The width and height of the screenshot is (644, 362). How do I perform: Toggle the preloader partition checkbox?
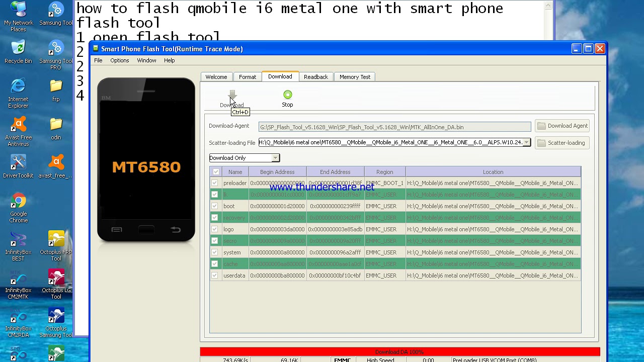pyautogui.click(x=215, y=183)
